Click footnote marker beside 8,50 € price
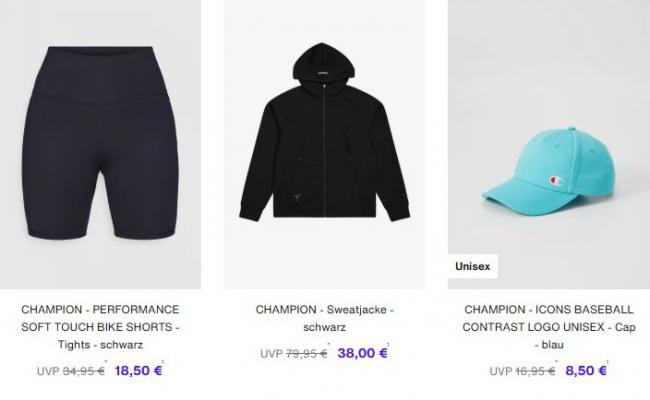 [x=608, y=362]
